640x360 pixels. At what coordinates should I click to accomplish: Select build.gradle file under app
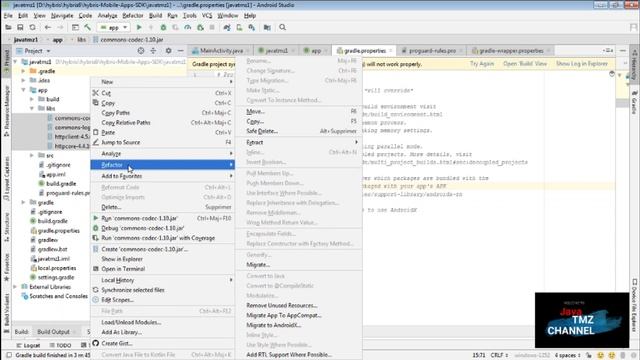57,184
